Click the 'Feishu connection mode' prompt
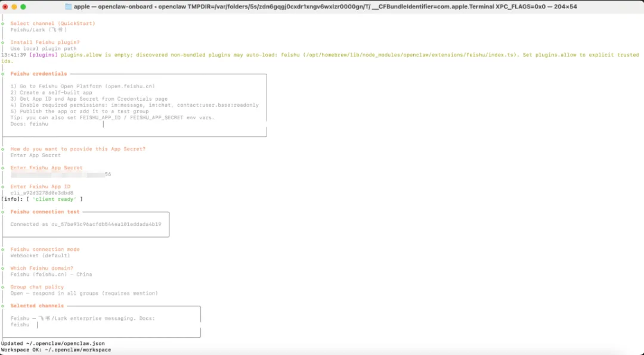This screenshot has width=644, height=355. [x=45, y=249]
